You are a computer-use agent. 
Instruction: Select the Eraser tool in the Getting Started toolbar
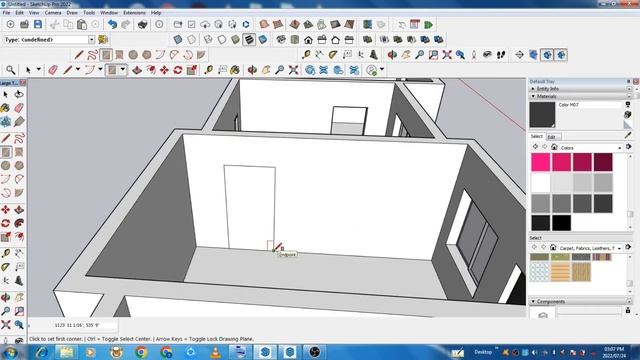click(x=53, y=70)
